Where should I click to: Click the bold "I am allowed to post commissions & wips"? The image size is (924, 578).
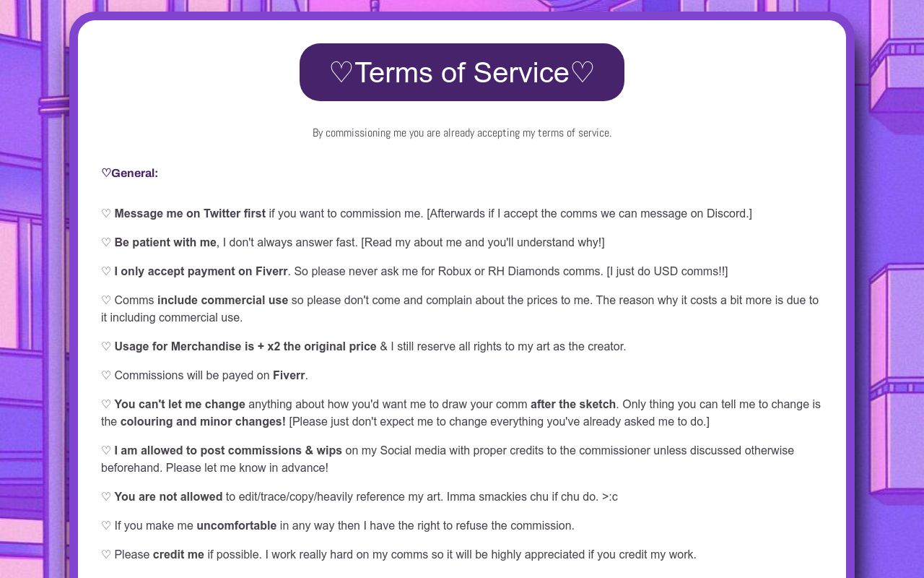click(x=228, y=450)
